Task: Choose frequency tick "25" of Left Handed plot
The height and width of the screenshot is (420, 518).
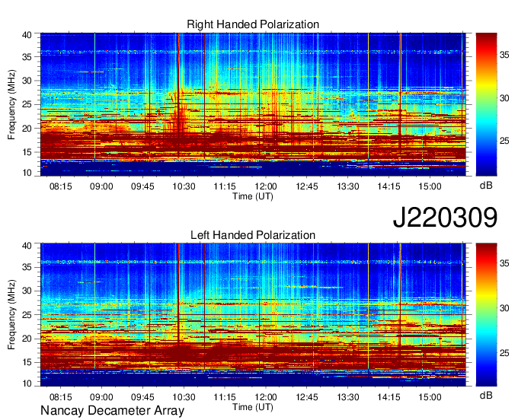Action: tap(27, 315)
